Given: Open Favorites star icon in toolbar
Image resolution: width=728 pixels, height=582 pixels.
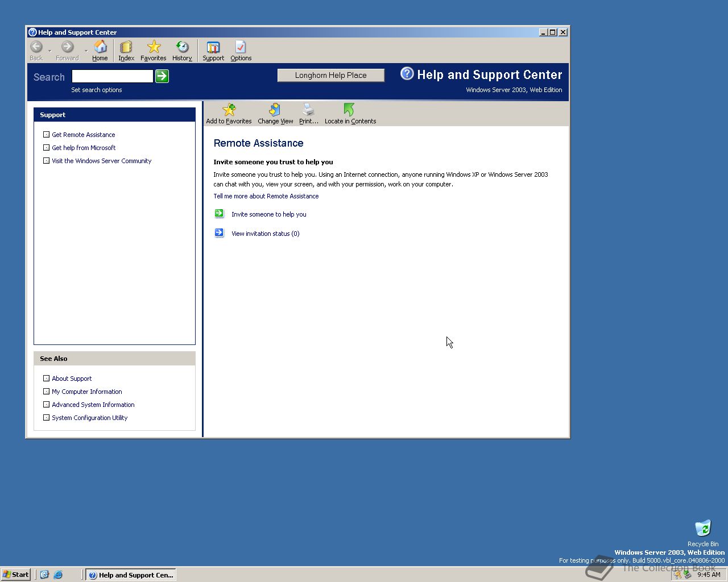Looking at the screenshot, I should pos(154,47).
